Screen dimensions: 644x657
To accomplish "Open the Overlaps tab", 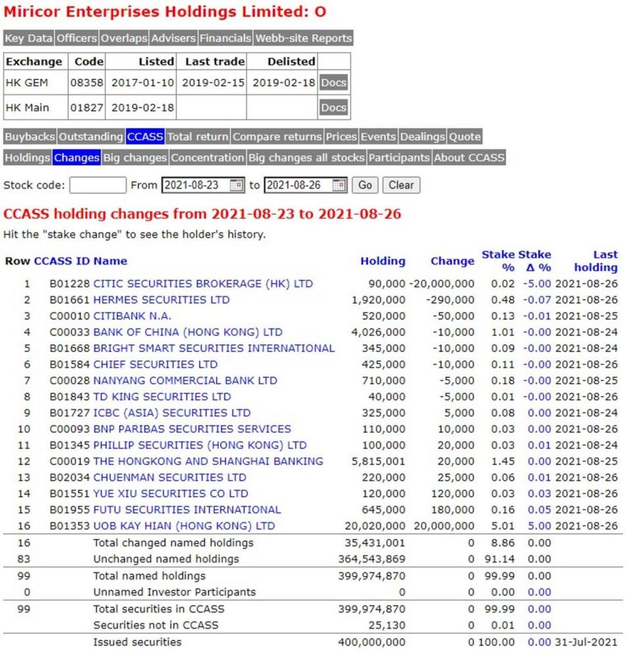I will coord(124,38).
